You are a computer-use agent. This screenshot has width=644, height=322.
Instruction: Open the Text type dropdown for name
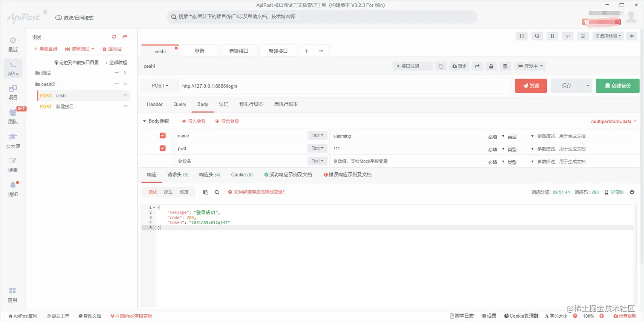[318, 136]
